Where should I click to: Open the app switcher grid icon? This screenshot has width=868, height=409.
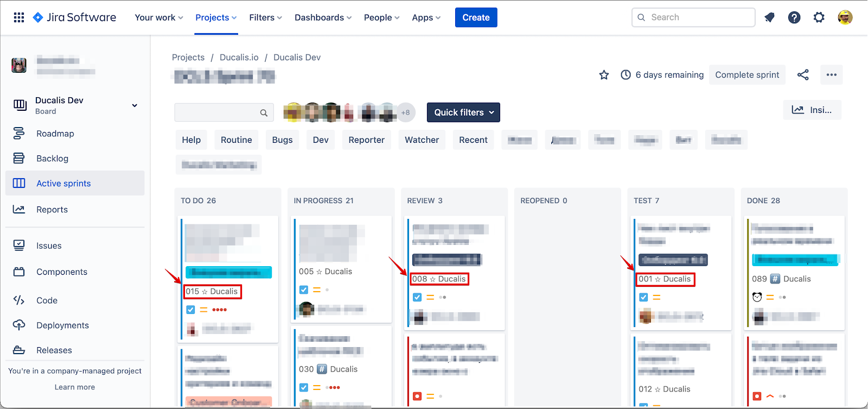[19, 17]
